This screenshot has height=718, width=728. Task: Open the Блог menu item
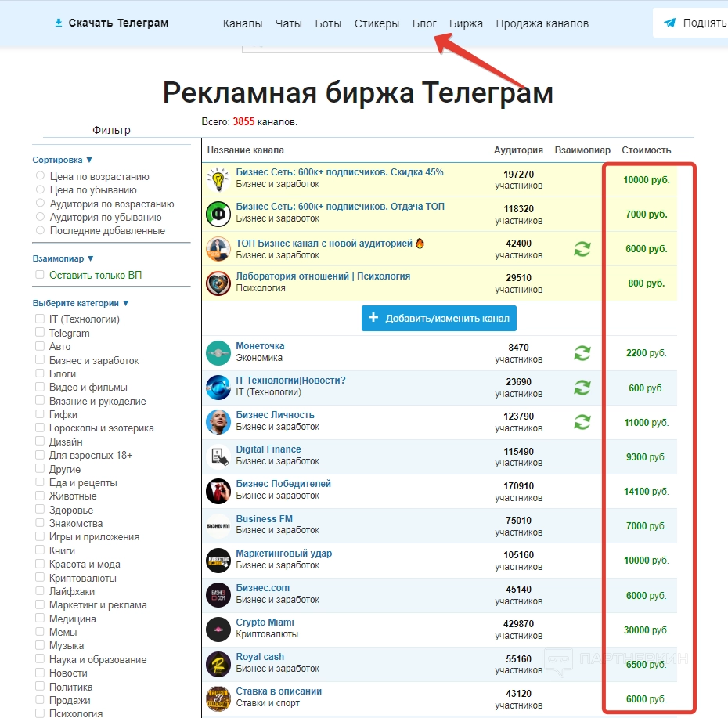pyautogui.click(x=424, y=23)
